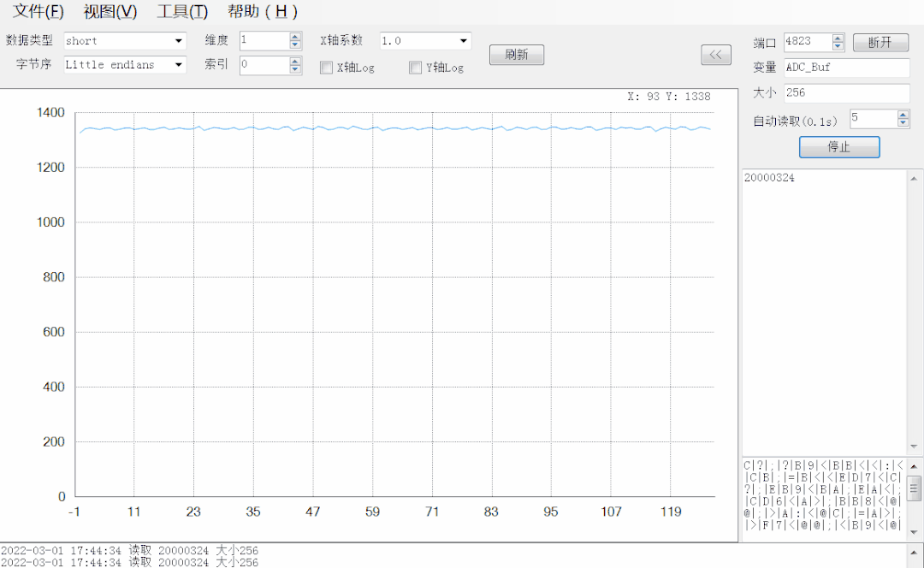924x568 pixels.
Task: Click the X-axis label 59
Action: [372, 512]
